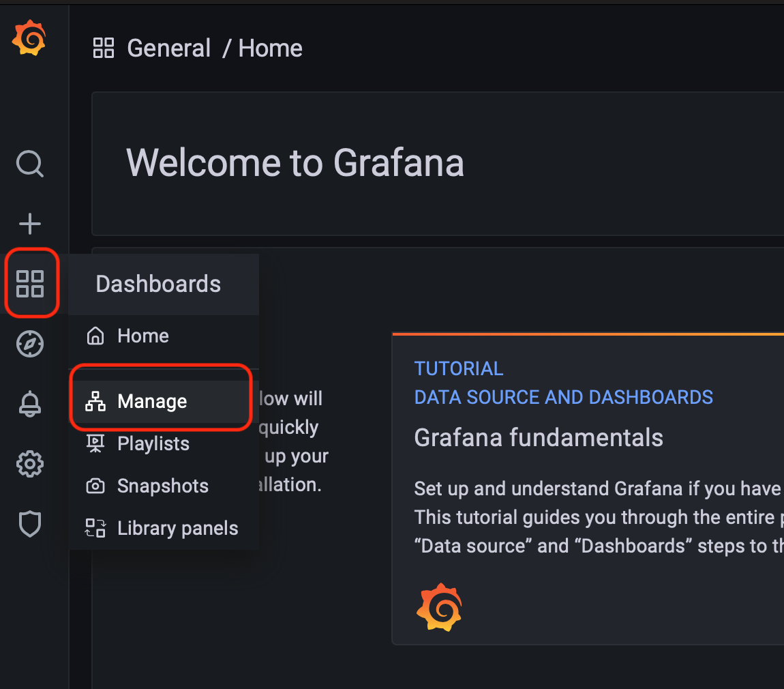Open the search magnifier in the sidebar
The width and height of the screenshot is (784, 689).
pos(30,164)
